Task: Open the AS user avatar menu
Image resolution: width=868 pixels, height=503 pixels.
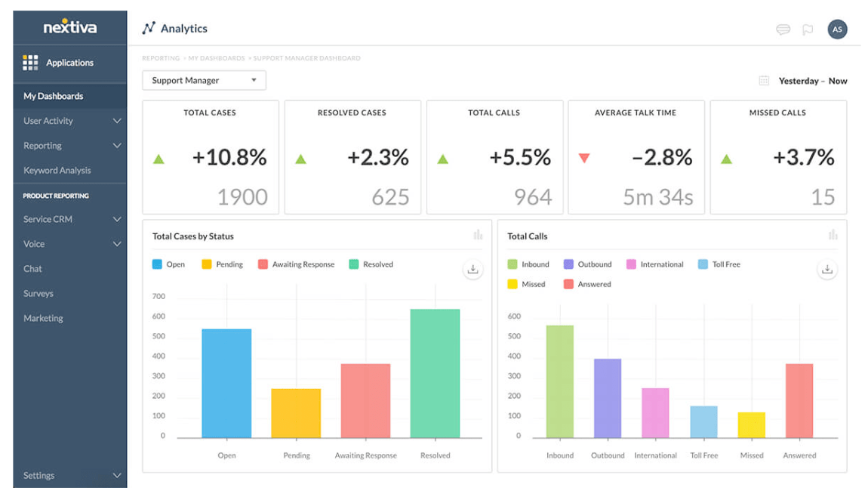Action: tap(836, 29)
